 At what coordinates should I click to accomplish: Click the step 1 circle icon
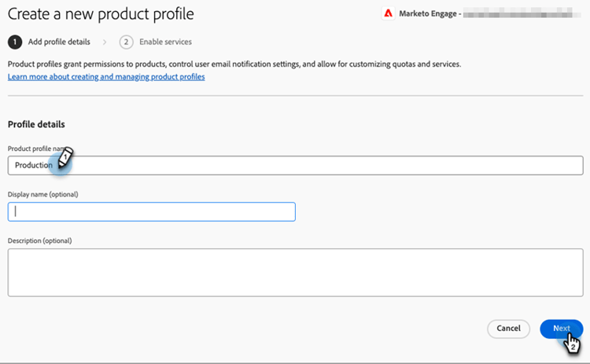click(14, 42)
